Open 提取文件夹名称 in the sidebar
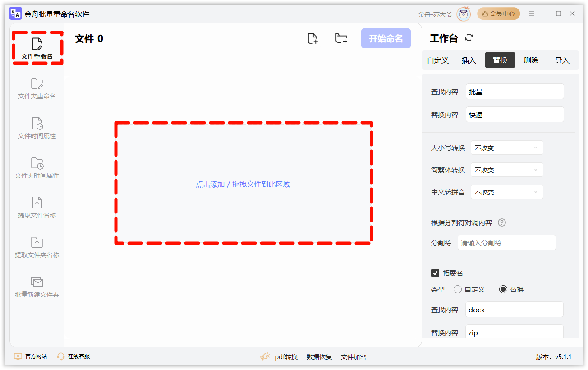Viewport: 588px width, 370px height. click(x=37, y=247)
